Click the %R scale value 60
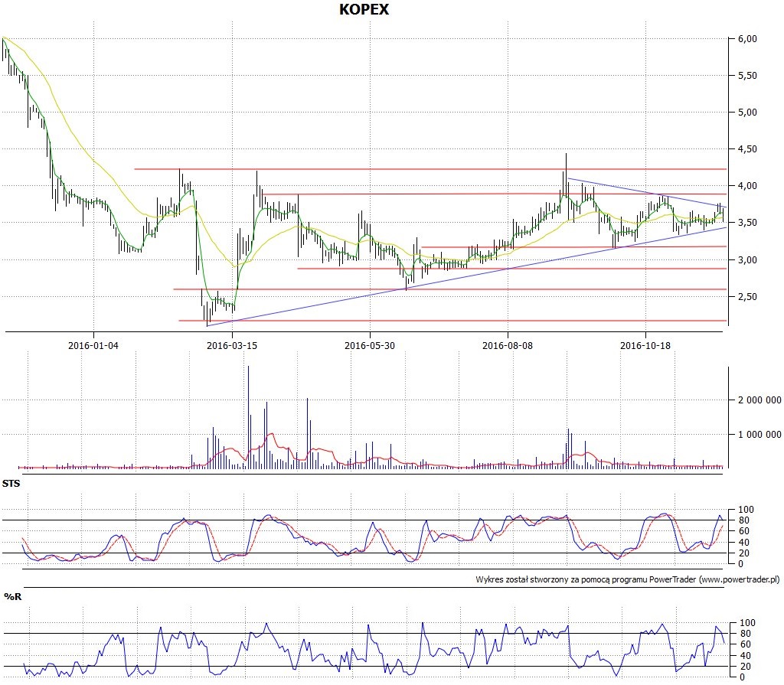The width and height of the screenshot is (784, 685). [745, 644]
